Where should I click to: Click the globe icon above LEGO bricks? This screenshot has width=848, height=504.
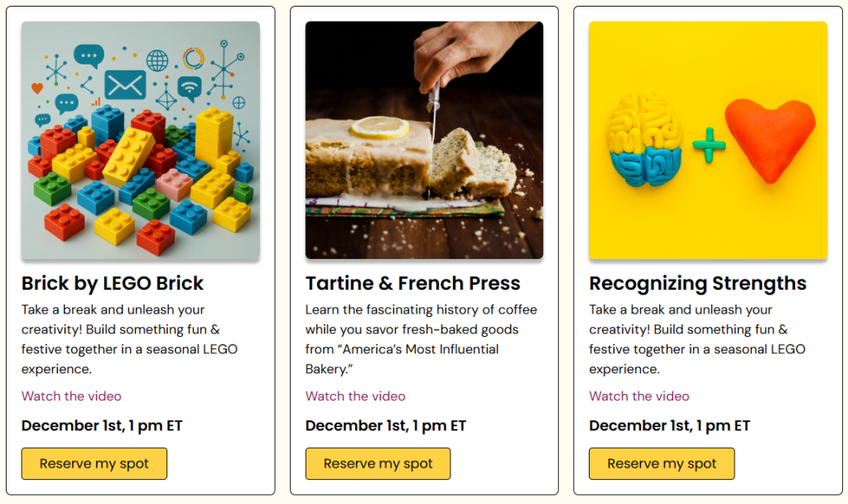[x=157, y=60]
